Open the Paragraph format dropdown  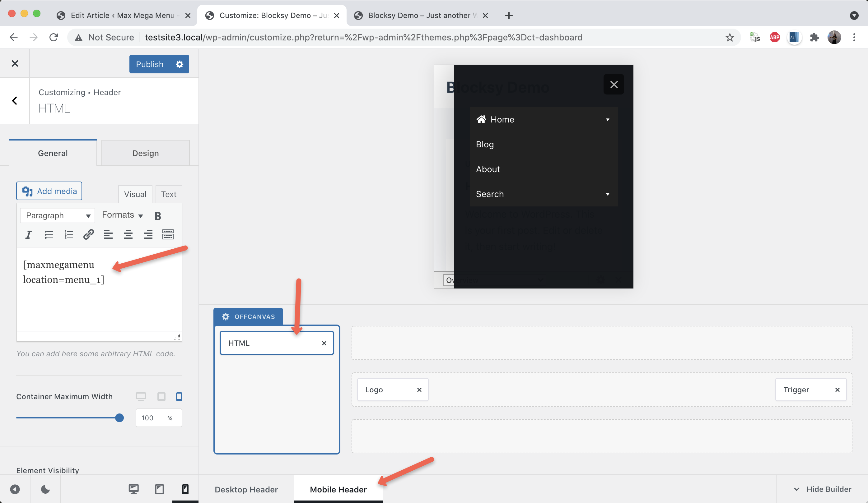[x=58, y=215]
